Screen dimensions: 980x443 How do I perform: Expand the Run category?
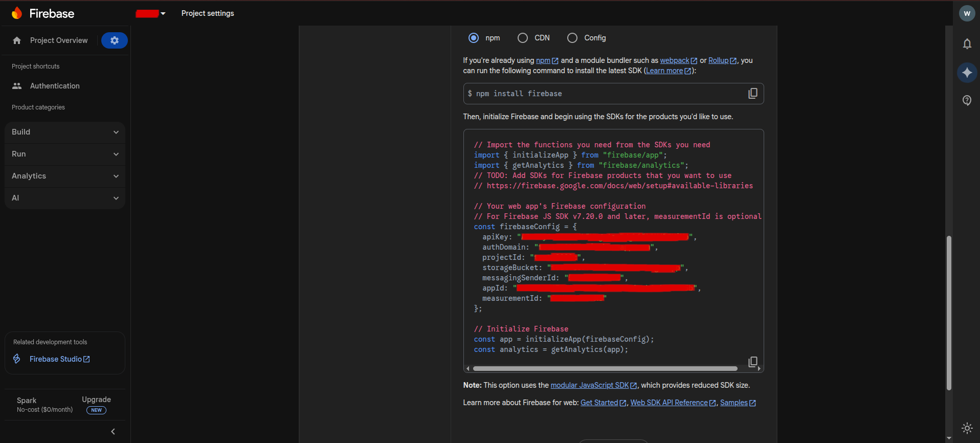pyautogui.click(x=65, y=154)
